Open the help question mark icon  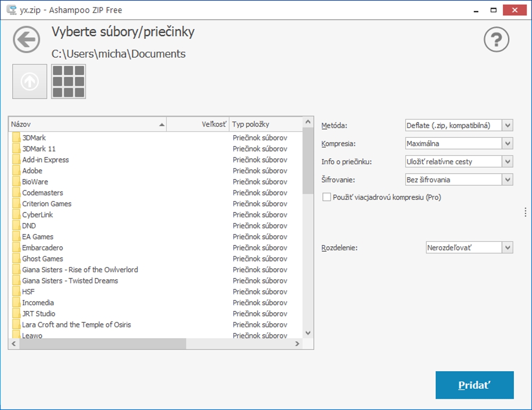point(496,40)
